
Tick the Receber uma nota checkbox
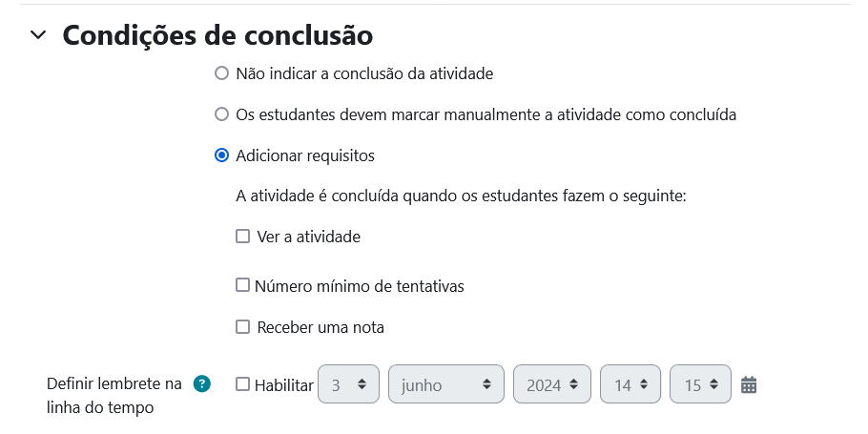point(243,327)
